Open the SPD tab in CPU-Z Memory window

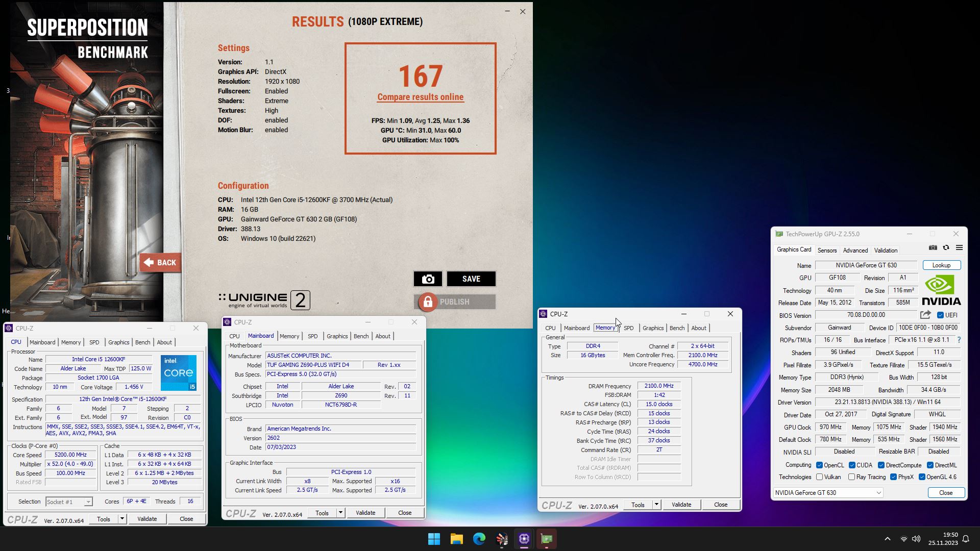coord(628,328)
